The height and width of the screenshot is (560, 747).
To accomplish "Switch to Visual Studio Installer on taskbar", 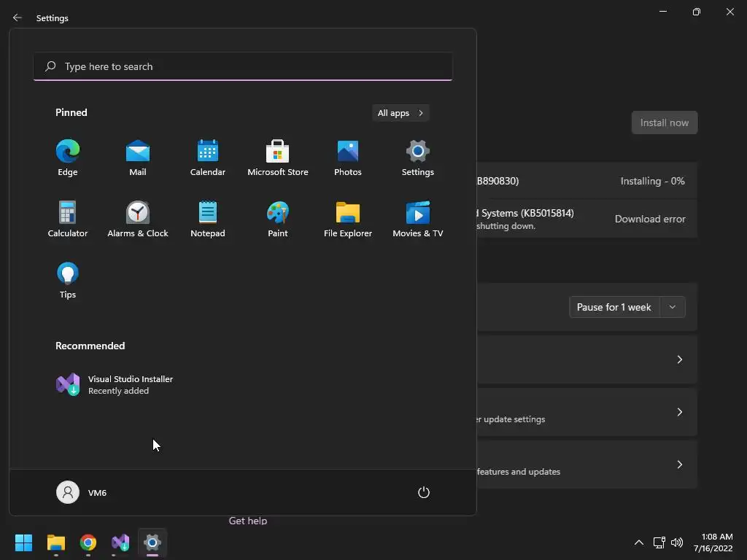I will click(x=120, y=542).
